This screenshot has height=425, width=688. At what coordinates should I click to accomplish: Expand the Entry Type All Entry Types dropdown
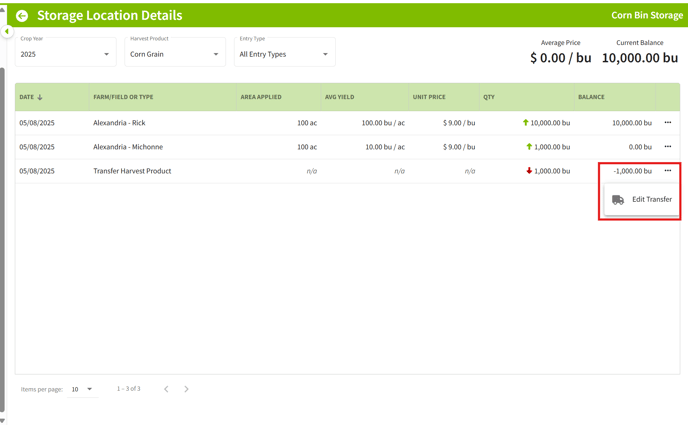click(285, 53)
